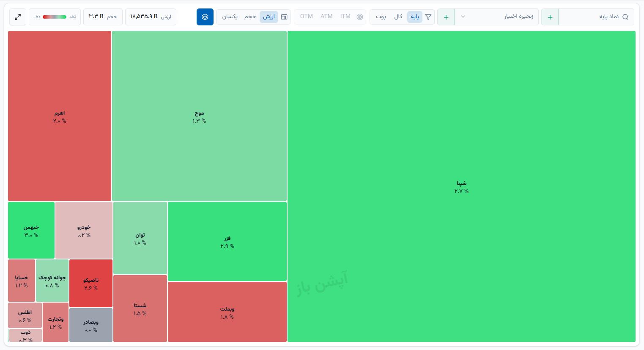Open the موج treemap tile

point(199,116)
